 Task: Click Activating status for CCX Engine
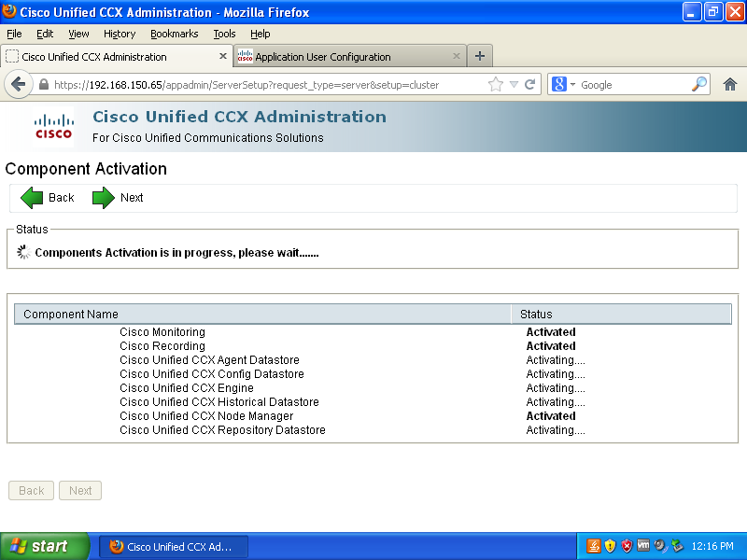tap(556, 388)
